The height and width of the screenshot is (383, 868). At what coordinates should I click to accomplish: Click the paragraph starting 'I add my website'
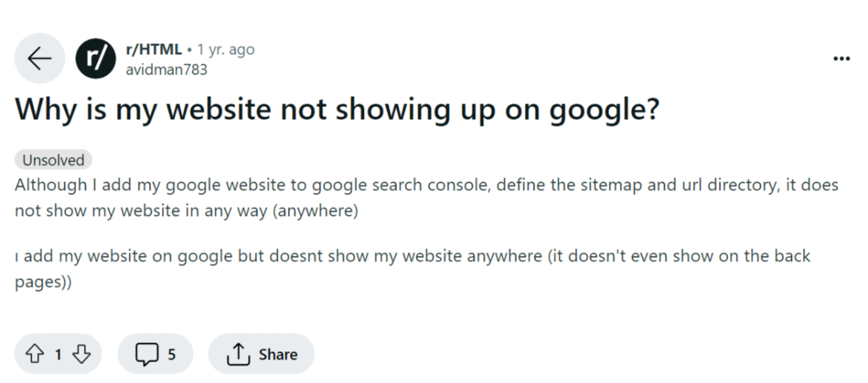tap(413, 270)
